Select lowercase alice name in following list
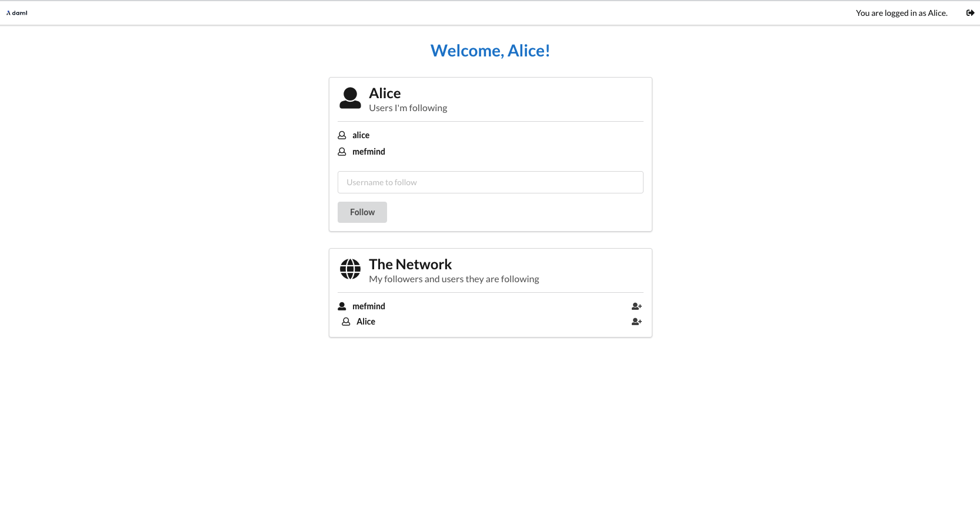Image resolution: width=980 pixels, height=508 pixels. point(361,135)
